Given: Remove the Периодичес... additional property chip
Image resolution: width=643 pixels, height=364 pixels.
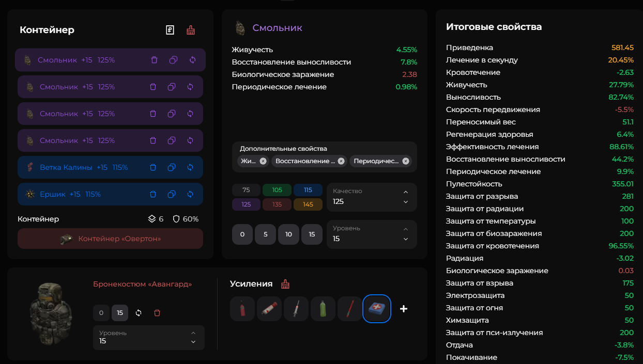Looking at the screenshot, I should click(406, 161).
